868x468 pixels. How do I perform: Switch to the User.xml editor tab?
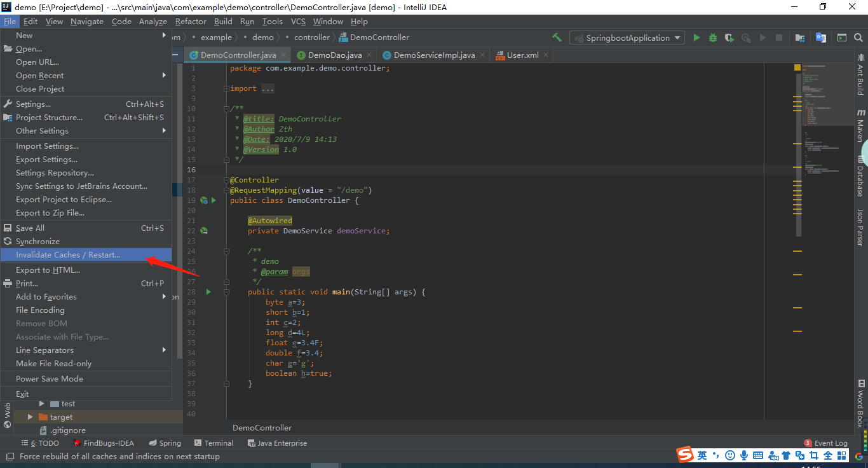pyautogui.click(x=522, y=55)
